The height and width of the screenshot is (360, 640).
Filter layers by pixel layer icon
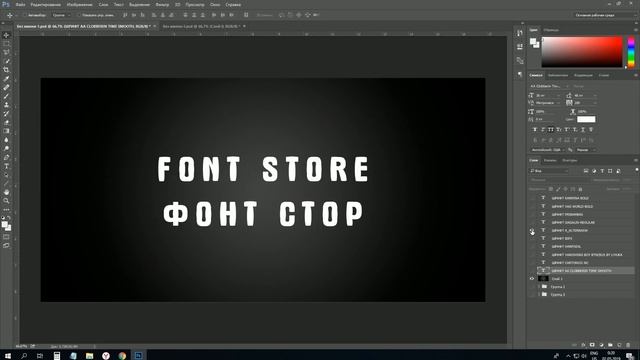click(586, 171)
